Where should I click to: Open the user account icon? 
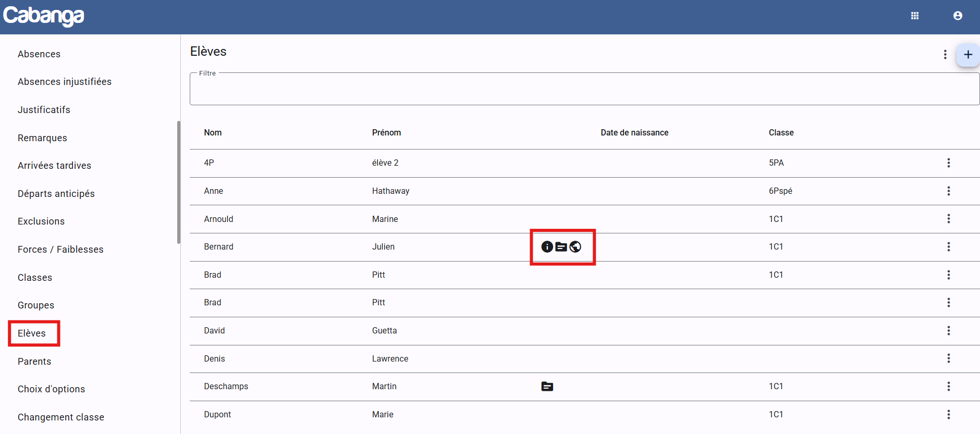pyautogui.click(x=958, y=16)
